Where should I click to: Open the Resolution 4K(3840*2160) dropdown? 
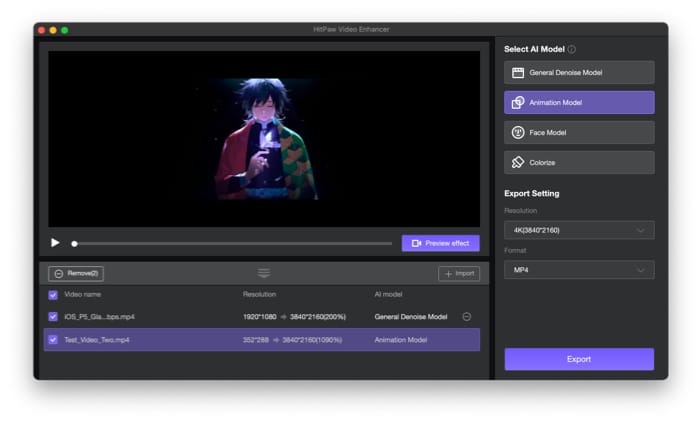click(x=579, y=230)
